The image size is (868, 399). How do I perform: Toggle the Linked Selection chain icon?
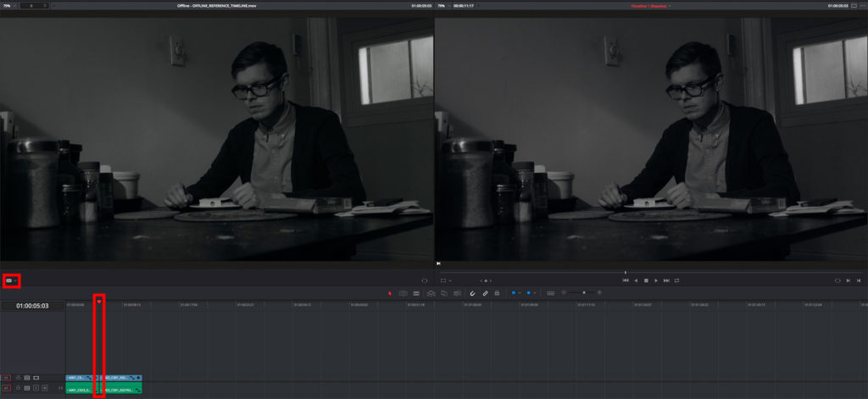coord(485,293)
